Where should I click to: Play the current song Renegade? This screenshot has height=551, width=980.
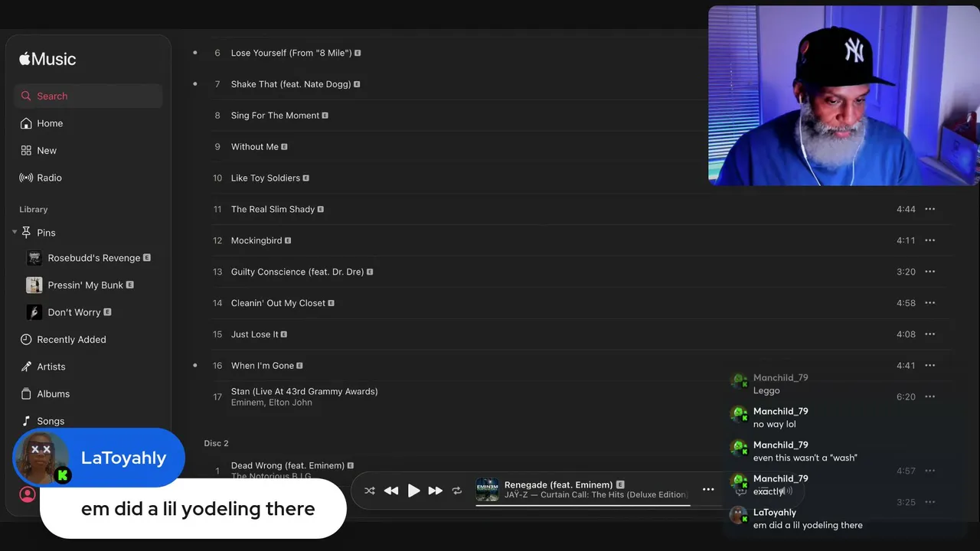click(413, 491)
